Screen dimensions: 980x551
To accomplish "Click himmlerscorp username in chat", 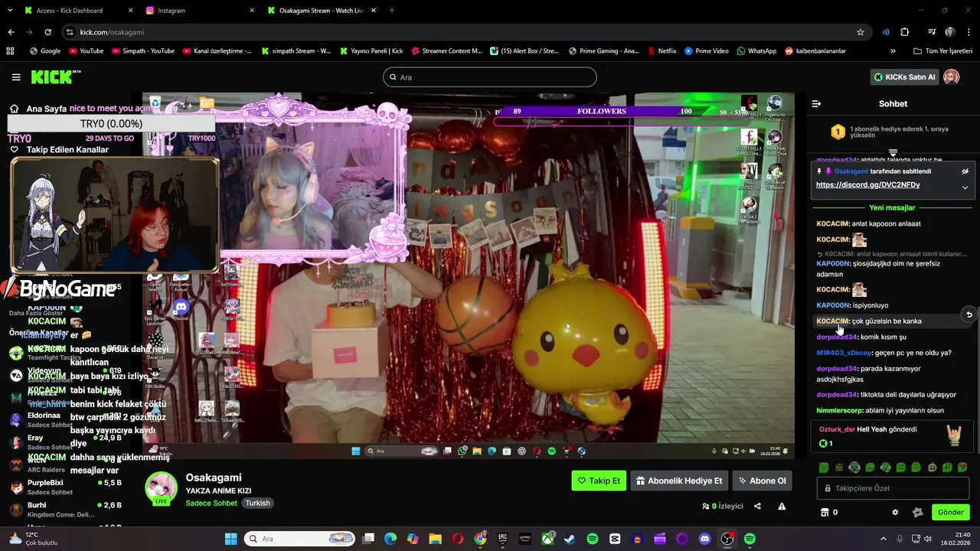I will coord(840,410).
